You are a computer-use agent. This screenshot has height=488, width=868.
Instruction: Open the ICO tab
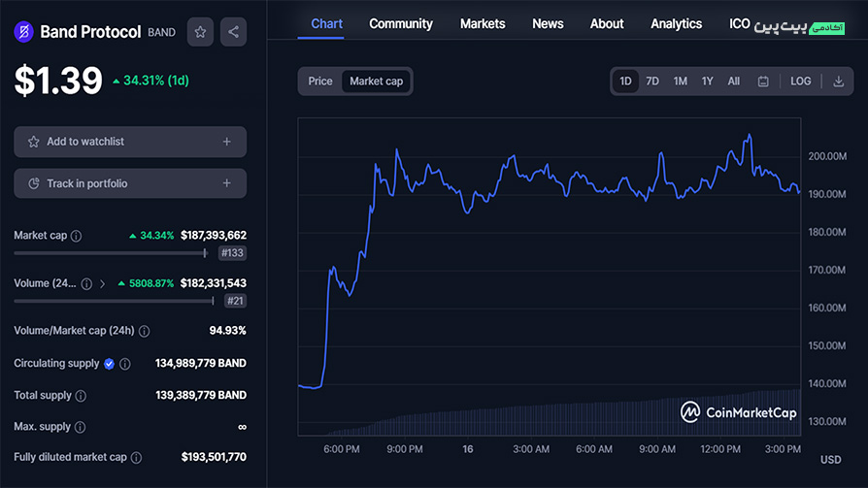tap(740, 24)
